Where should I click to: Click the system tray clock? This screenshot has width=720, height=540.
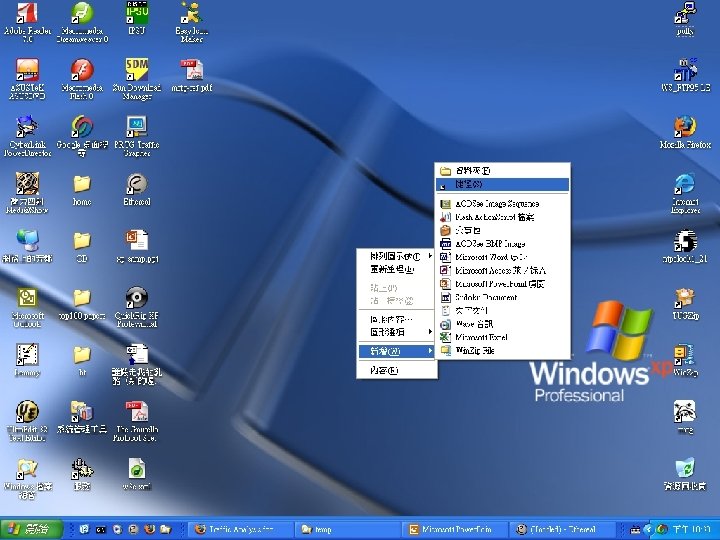click(x=690, y=529)
